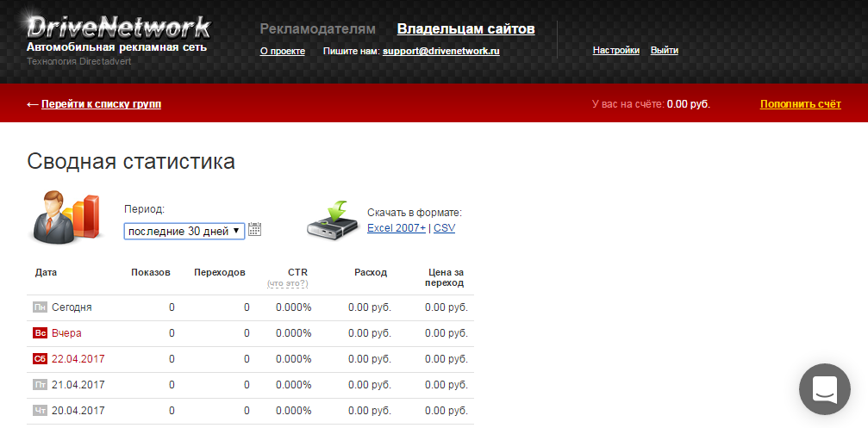Click the Расход column header
Image resolution: width=868 pixels, height=428 pixels.
[x=371, y=273]
